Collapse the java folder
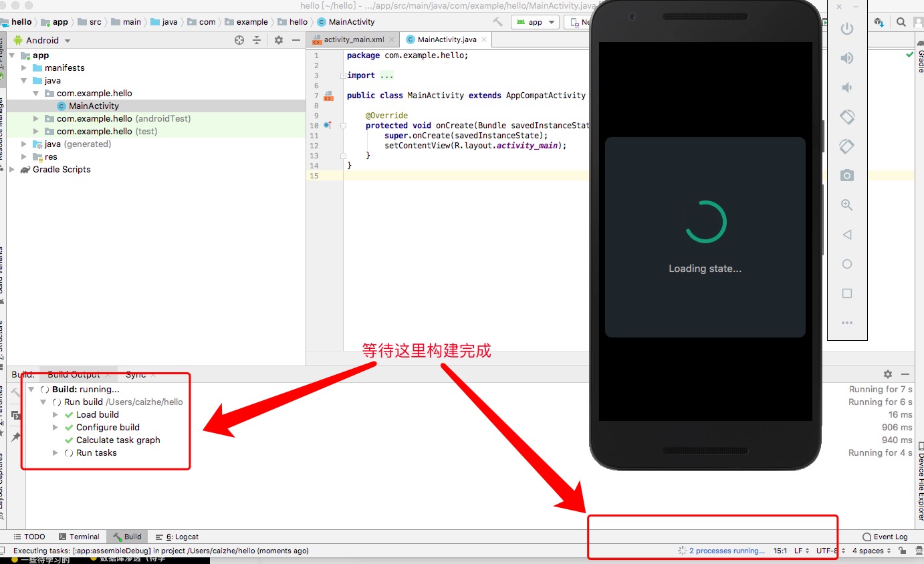924x564 pixels. pyautogui.click(x=24, y=80)
